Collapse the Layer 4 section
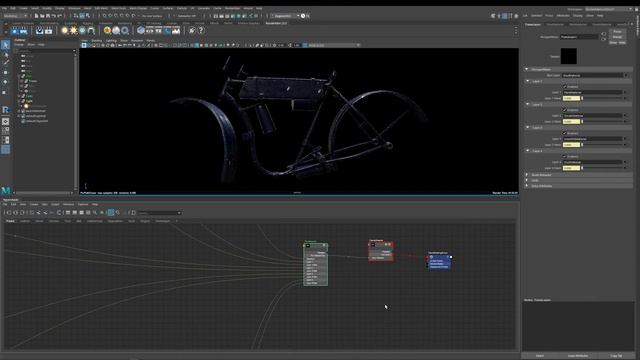640x360 pixels. 528,151
